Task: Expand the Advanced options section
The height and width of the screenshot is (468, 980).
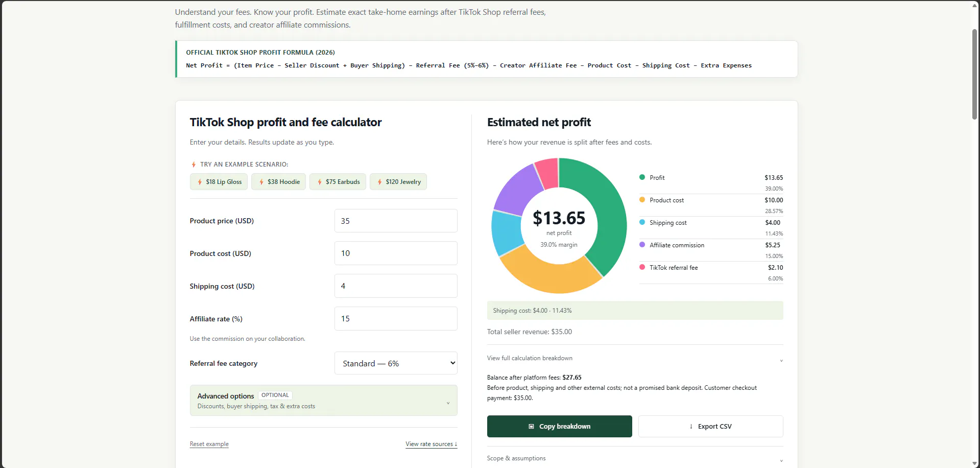Action: coord(323,401)
